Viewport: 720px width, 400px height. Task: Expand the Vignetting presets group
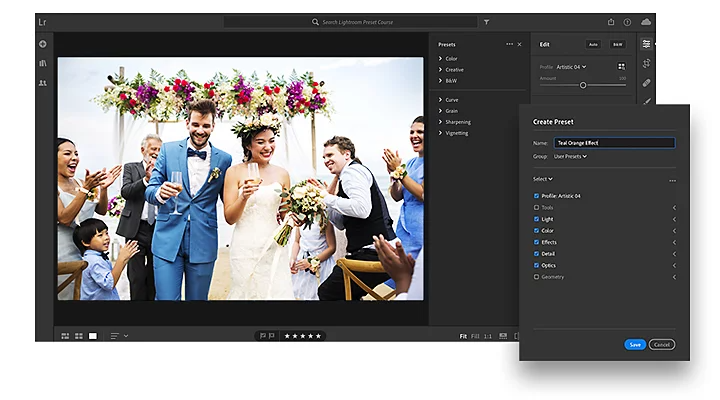[455, 133]
